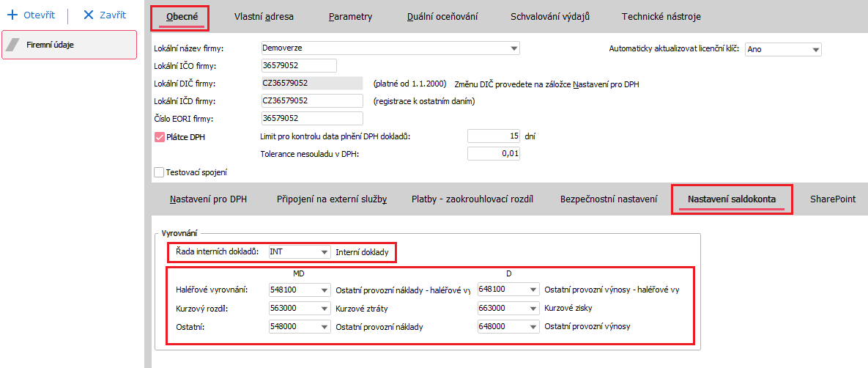Click the Ostatní provozní výnosy description
The width and height of the screenshot is (868, 368).
tap(588, 327)
